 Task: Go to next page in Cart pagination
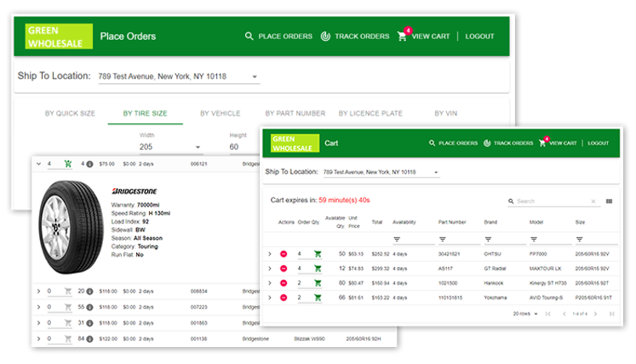click(595, 314)
